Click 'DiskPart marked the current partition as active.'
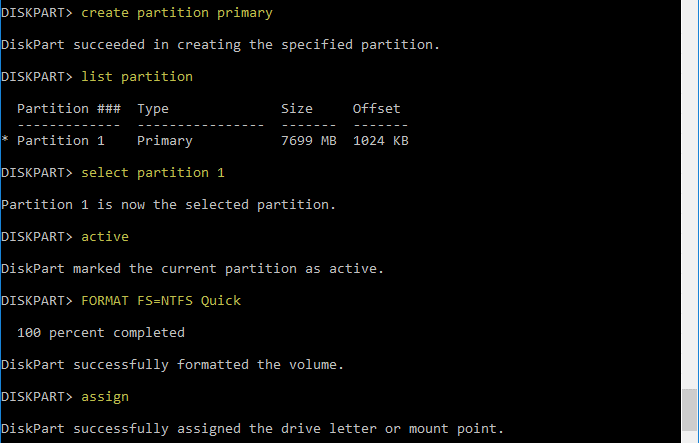This screenshot has width=699, height=443. 192,269
